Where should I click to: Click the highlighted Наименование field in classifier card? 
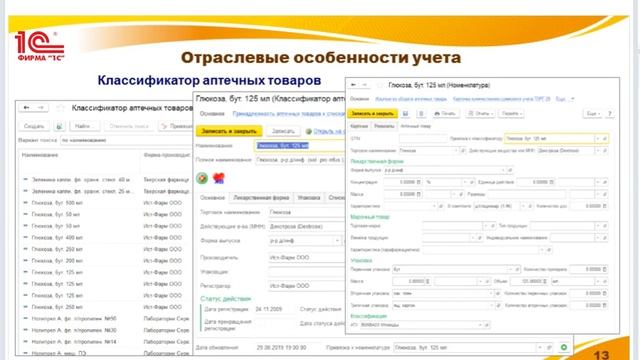[300, 145]
